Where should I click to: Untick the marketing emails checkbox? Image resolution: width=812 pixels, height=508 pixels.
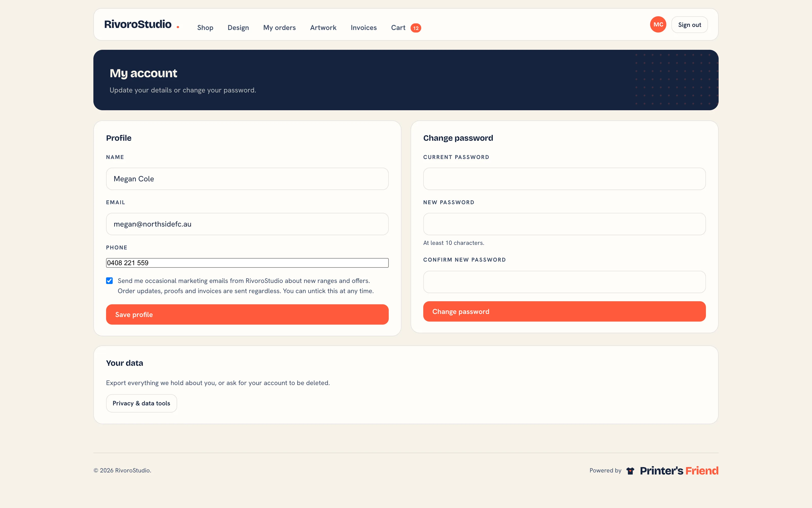(x=109, y=280)
